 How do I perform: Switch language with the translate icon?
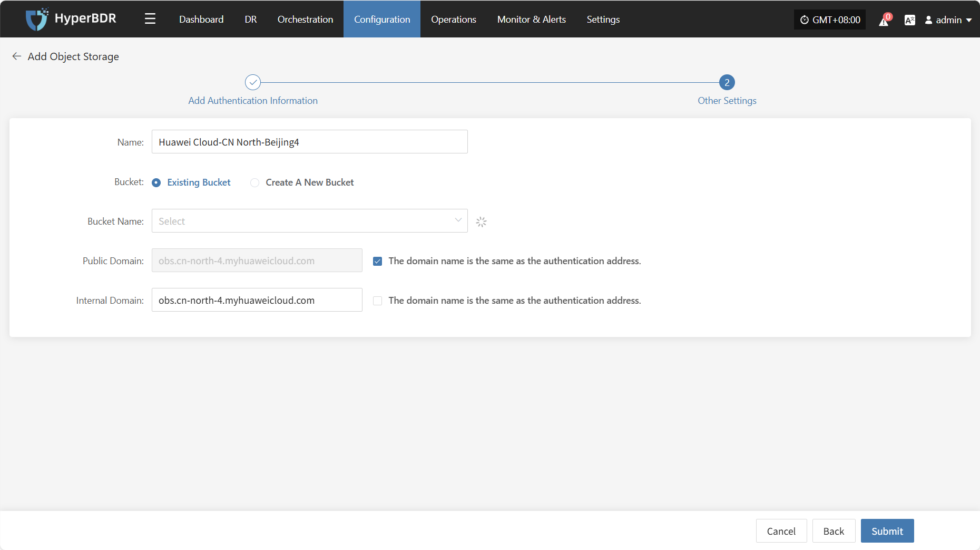909,20
